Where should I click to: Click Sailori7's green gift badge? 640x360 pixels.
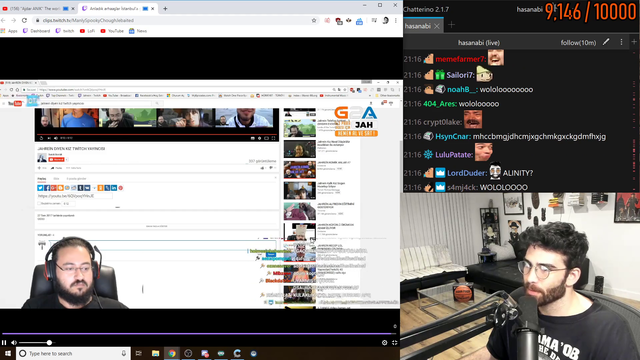tap(440, 75)
